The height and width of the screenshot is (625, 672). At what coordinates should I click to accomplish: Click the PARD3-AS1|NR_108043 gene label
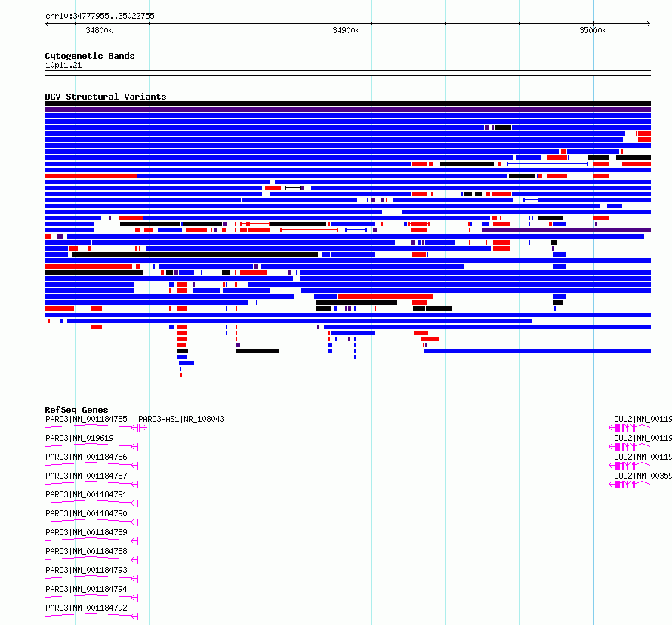click(181, 419)
